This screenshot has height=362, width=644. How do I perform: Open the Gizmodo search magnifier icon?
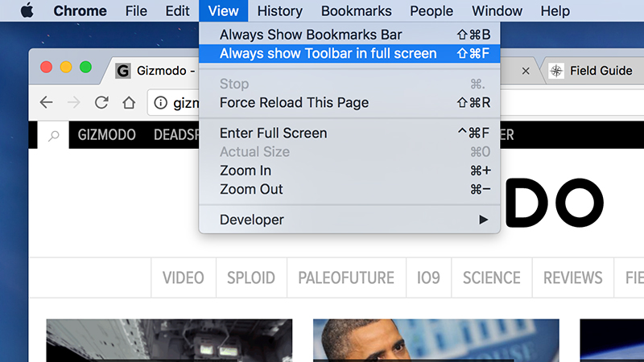53,135
